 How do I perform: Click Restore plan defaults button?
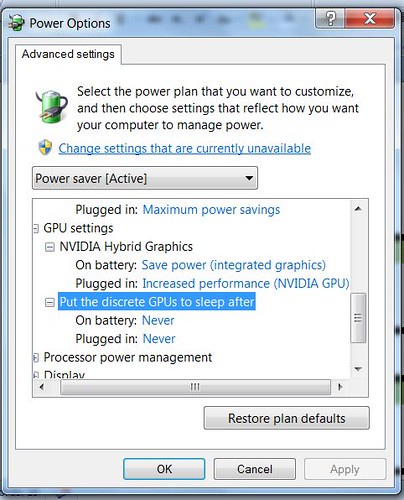click(287, 418)
